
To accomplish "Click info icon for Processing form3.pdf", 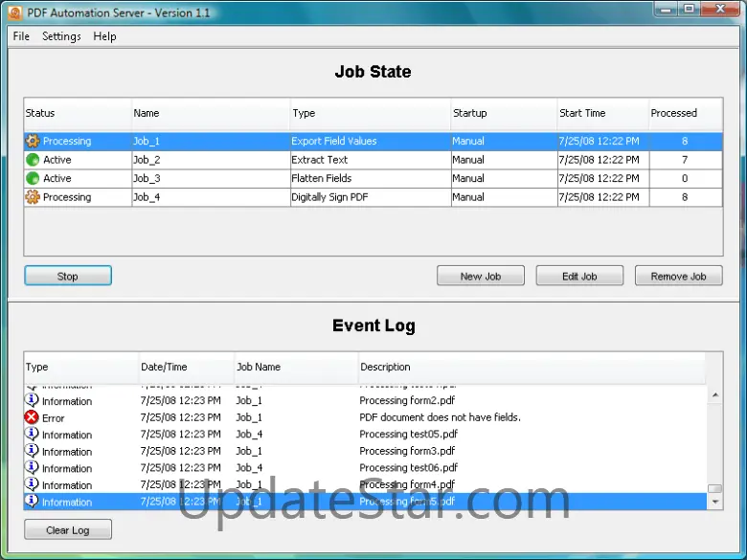I will coord(32,451).
